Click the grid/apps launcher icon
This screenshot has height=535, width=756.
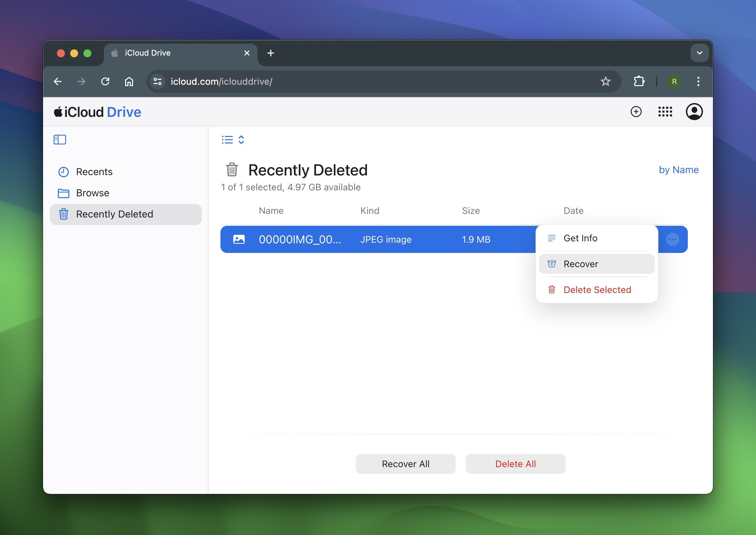click(665, 111)
